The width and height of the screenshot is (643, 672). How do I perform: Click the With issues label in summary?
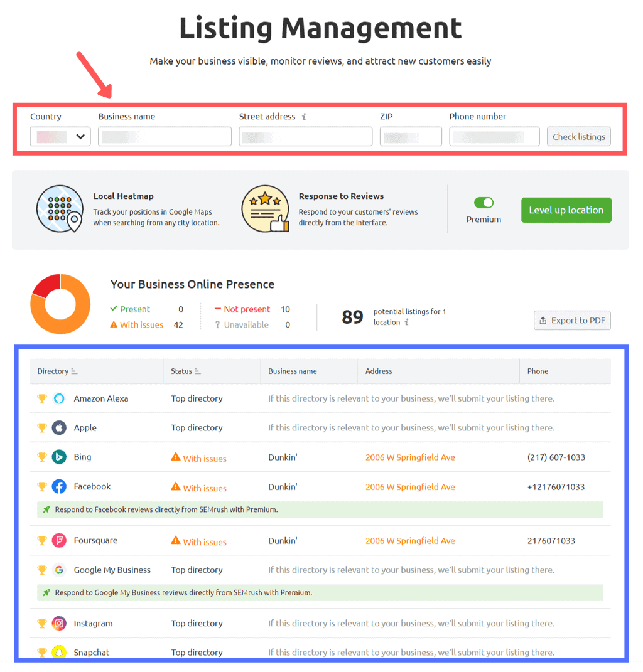tap(141, 325)
